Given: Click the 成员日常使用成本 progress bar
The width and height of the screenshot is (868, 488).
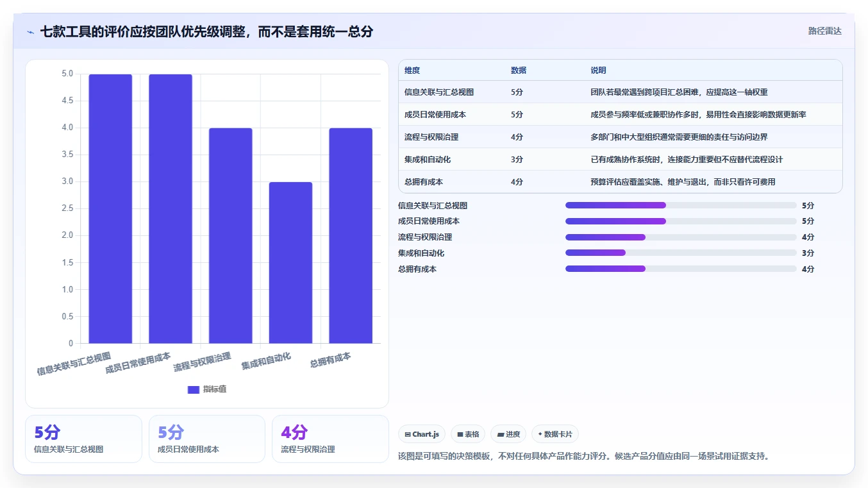Looking at the screenshot, I should [x=681, y=221].
